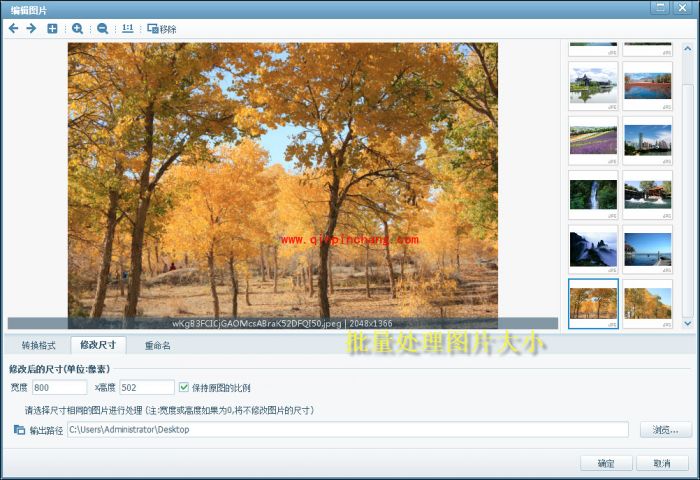This screenshot has width=700, height=480.
Task: Toggle 保持原图的比例 checkbox
Action: [183, 387]
